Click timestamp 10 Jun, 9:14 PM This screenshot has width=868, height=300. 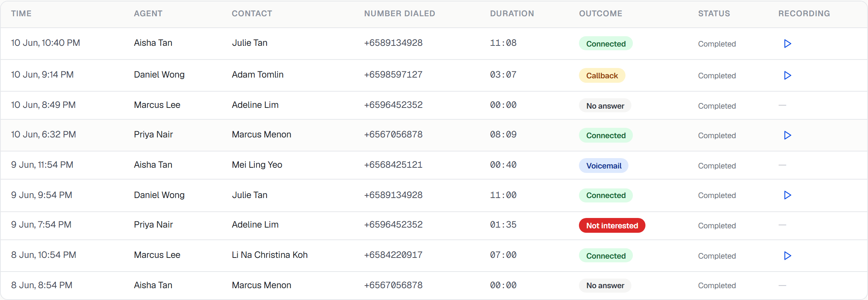[42, 75]
